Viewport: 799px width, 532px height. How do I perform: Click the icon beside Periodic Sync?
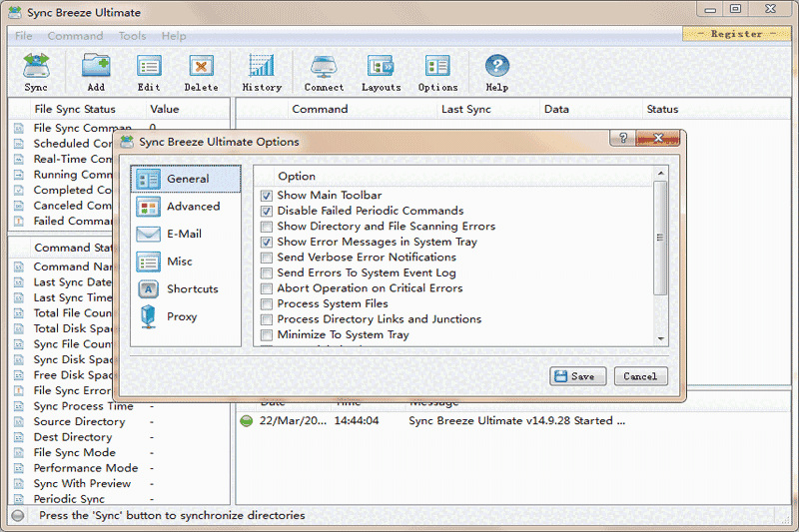click(19, 499)
